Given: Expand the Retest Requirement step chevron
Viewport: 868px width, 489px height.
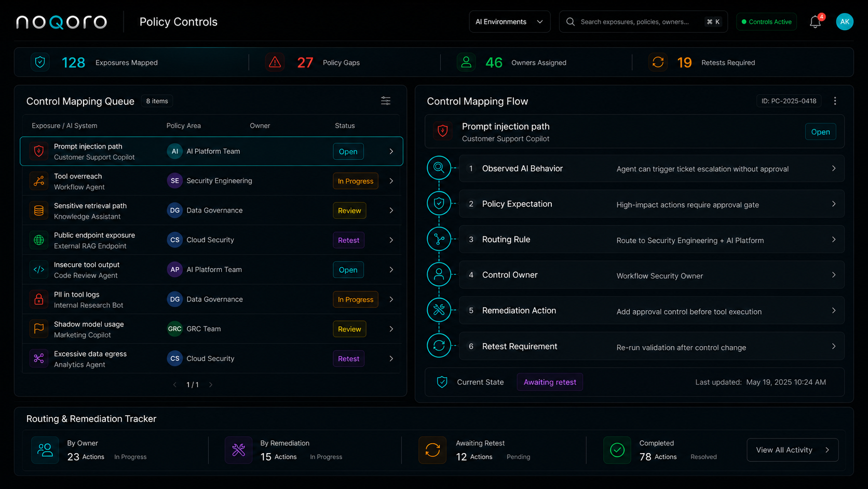Looking at the screenshot, I should click(x=834, y=346).
